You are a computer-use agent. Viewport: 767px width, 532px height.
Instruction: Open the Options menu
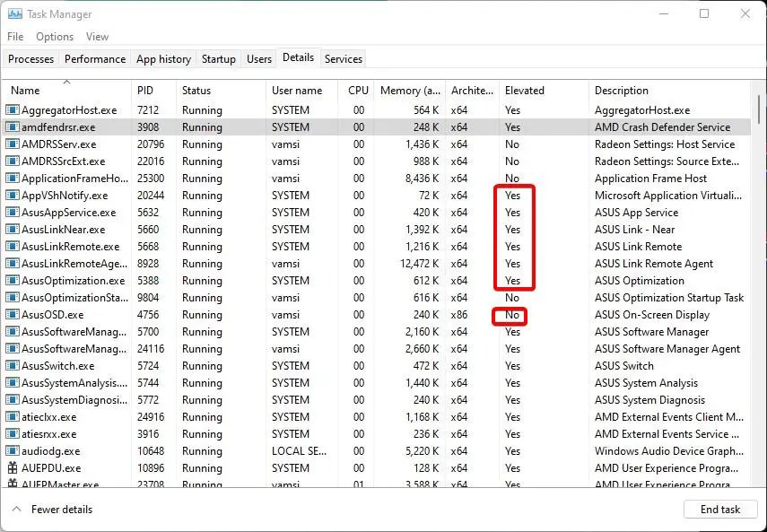(55, 37)
